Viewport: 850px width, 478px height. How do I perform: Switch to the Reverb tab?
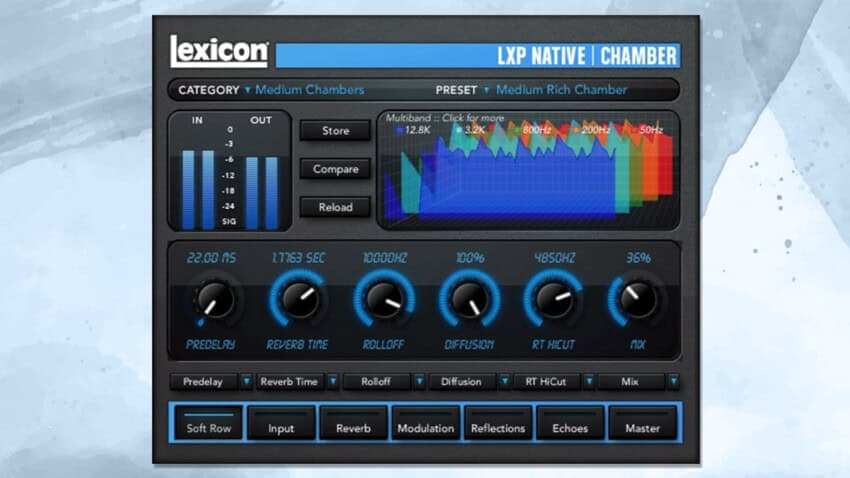(353, 423)
